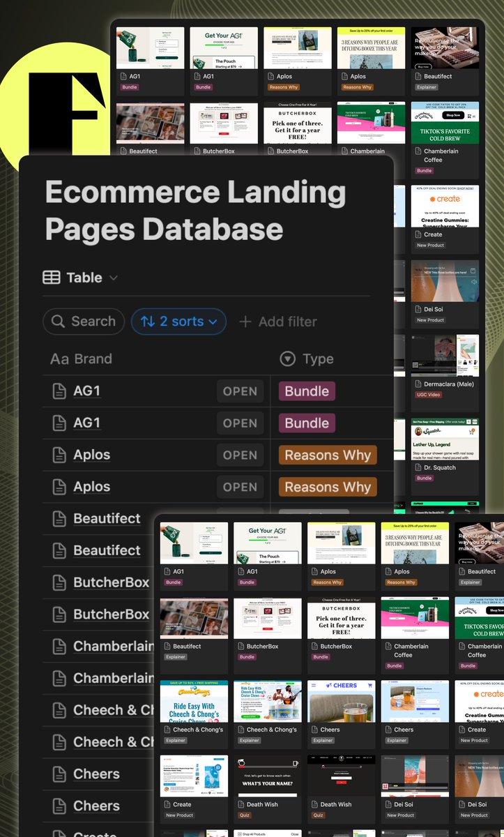Open Get Your AG1 thumbnail in back gallery
504x837 pixels.
pyautogui.click(x=224, y=47)
